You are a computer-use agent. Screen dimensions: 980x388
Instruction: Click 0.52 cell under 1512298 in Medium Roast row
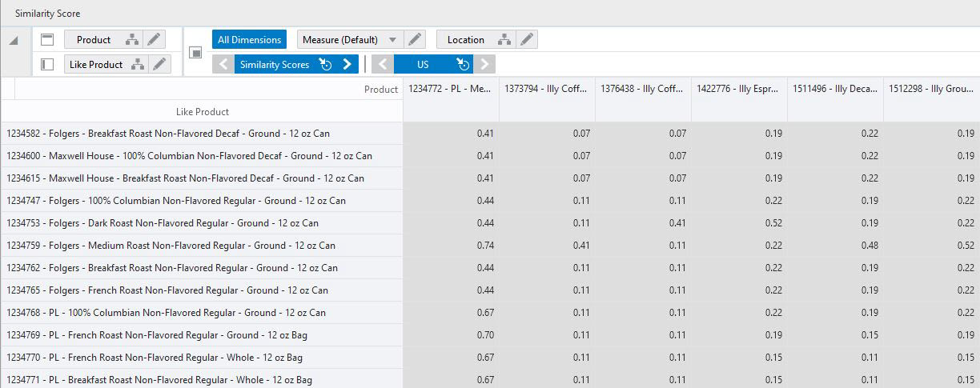coord(932,246)
